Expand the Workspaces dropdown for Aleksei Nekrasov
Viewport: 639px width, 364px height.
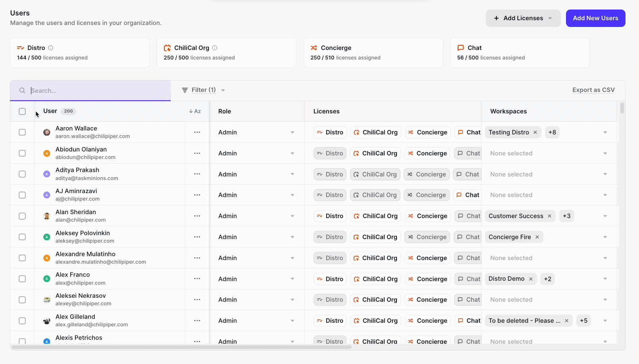point(605,300)
